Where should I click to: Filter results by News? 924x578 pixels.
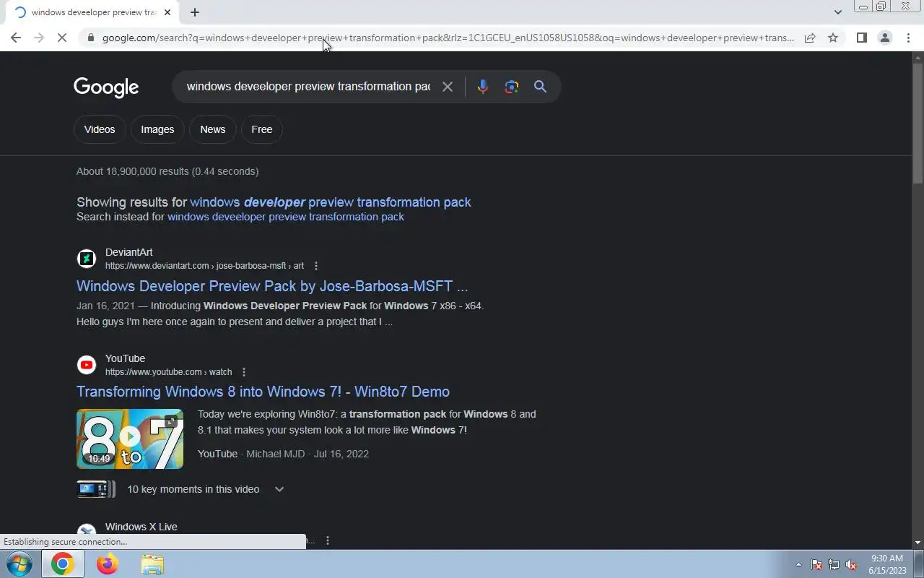coord(212,129)
